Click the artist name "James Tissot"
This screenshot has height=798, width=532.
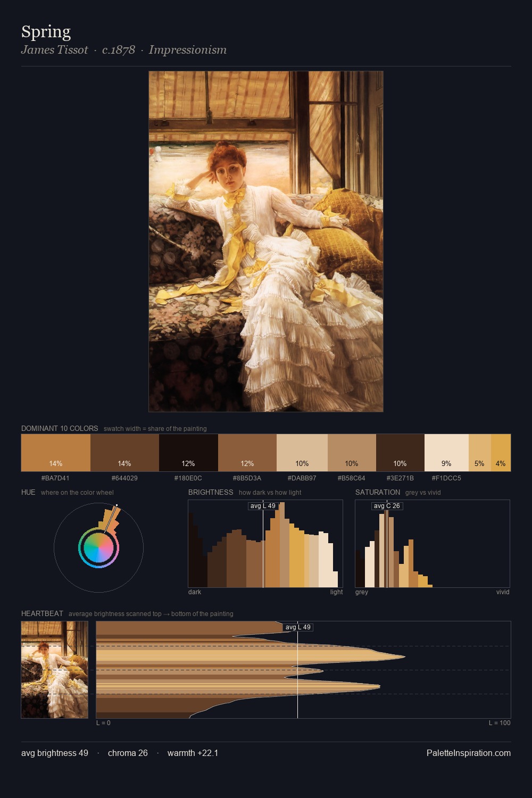click(55, 50)
